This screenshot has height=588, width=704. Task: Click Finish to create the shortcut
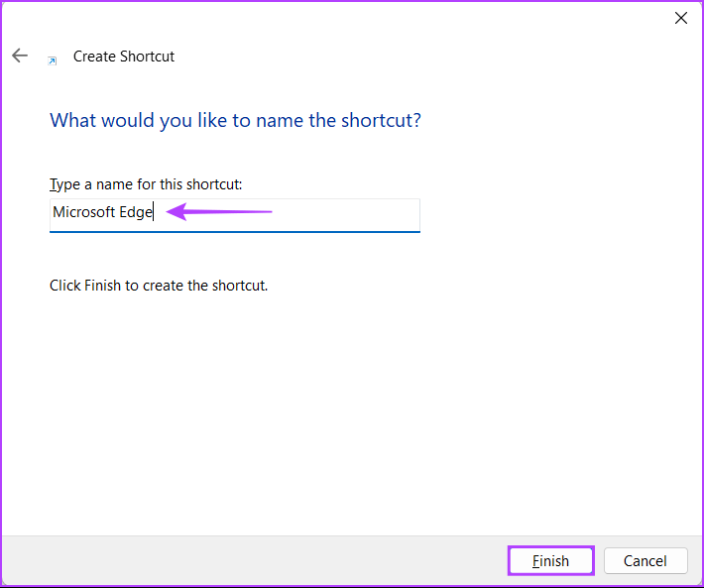pos(551,560)
